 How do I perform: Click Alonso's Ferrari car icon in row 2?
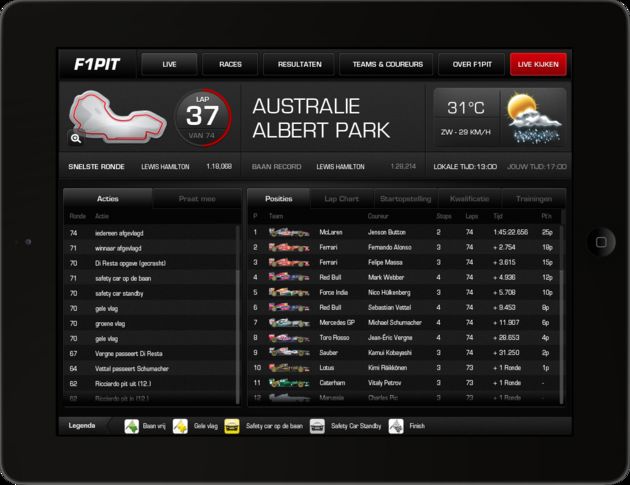289,247
